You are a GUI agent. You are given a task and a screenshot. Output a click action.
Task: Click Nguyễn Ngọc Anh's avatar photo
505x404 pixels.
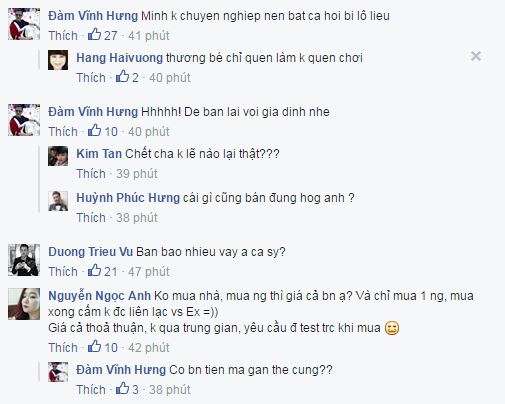click(24, 304)
